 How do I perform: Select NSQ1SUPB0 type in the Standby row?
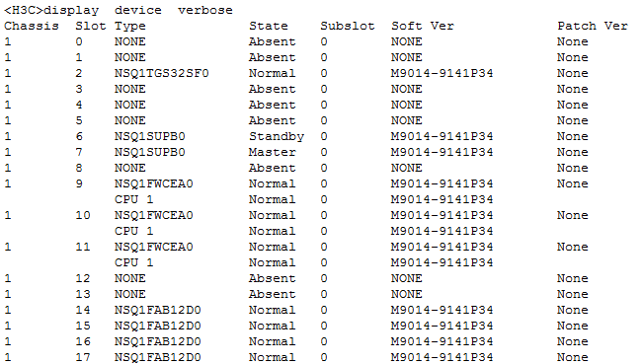point(150,136)
